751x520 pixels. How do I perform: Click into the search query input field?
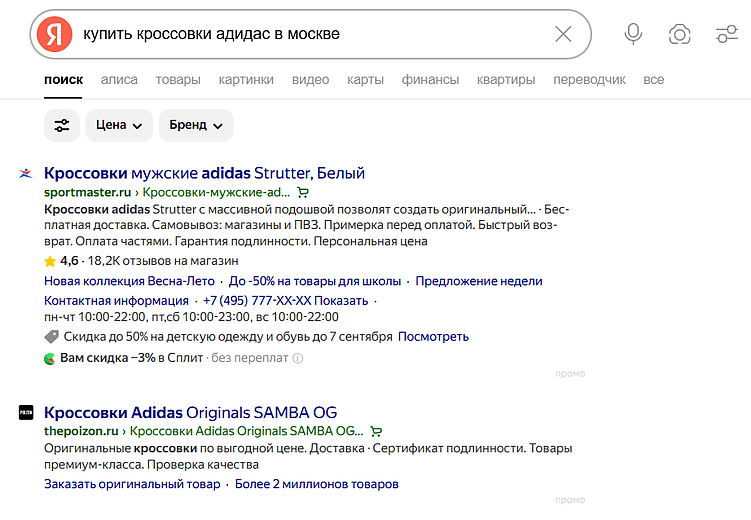(300, 34)
